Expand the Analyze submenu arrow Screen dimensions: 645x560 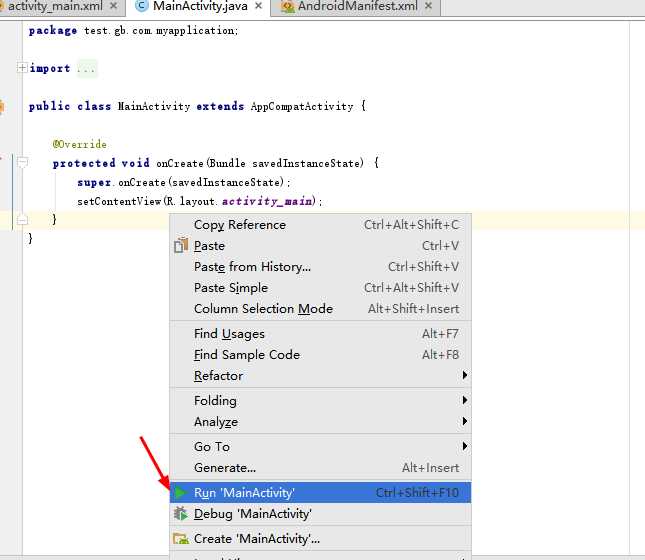[465, 421]
